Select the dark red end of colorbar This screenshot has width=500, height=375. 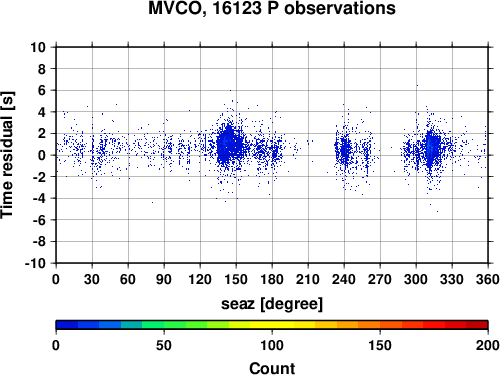(477, 325)
